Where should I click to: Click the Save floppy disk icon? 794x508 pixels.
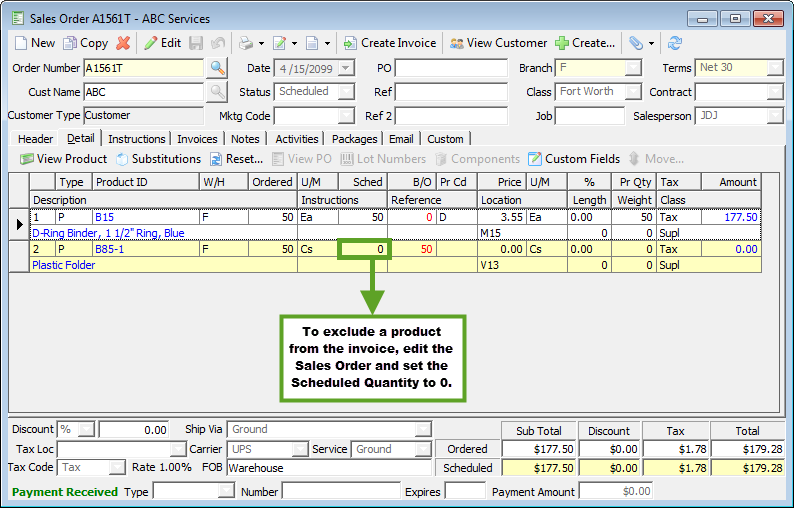point(196,43)
